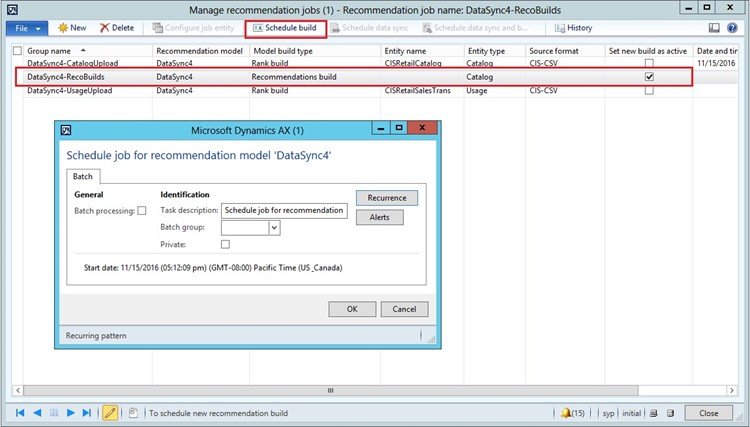Click the horizontal scrollbar thumb
750x427 pixels.
pos(331,390)
